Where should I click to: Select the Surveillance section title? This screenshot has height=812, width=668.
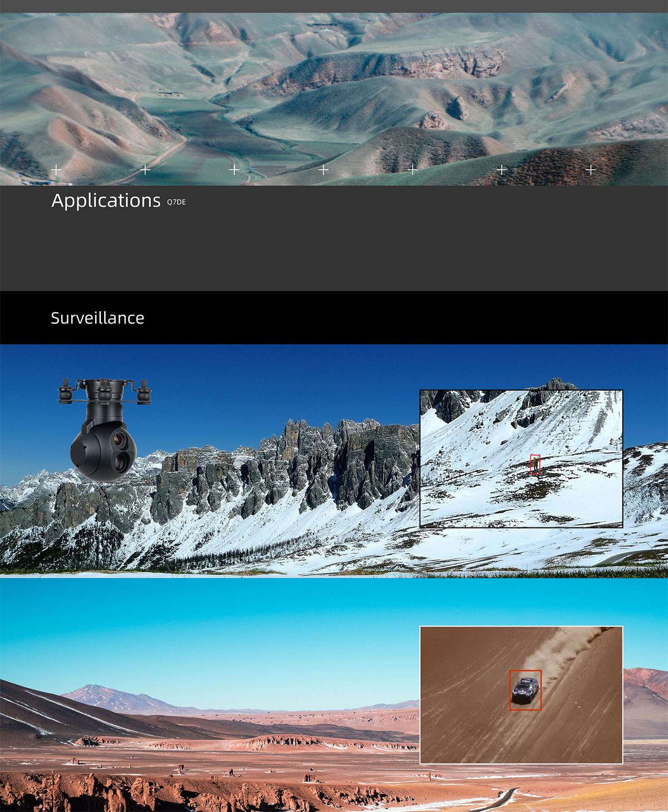point(97,318)
